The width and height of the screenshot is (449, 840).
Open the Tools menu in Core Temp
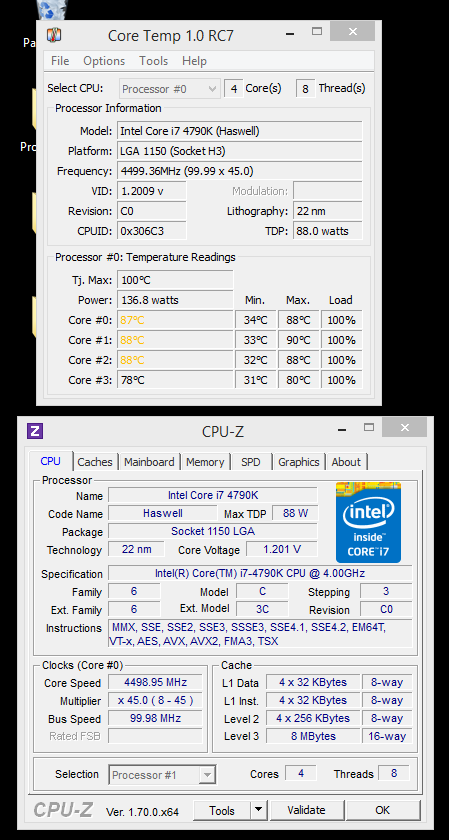pos(154,61)
